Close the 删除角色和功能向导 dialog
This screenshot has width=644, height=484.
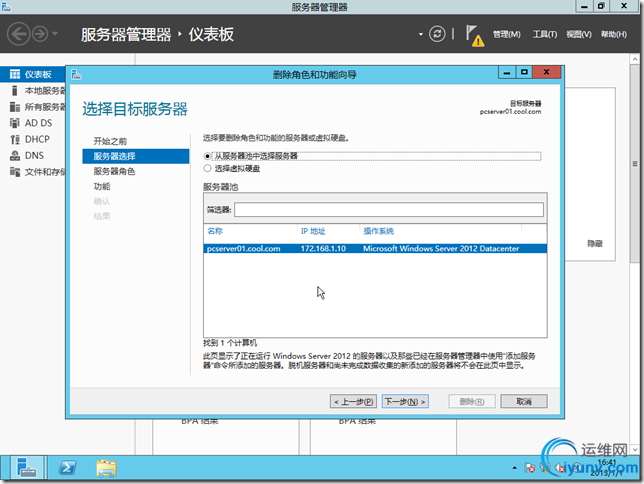pos(547,72)
